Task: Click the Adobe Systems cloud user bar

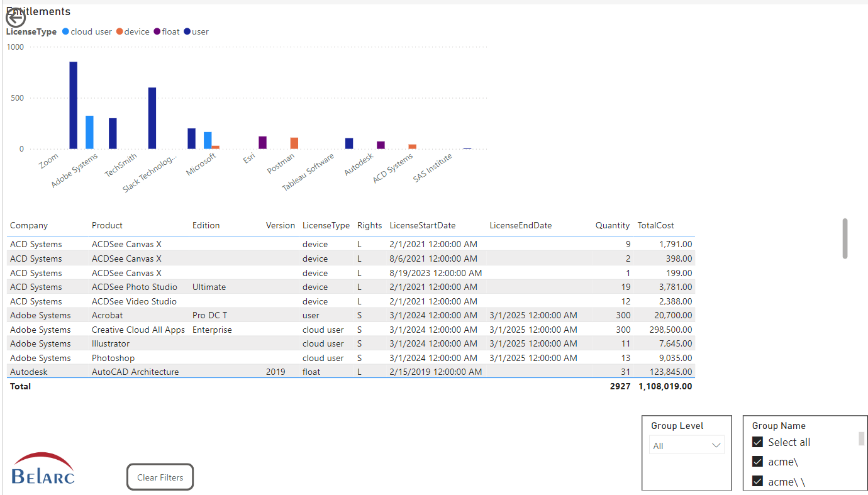Action: point(89,132)
